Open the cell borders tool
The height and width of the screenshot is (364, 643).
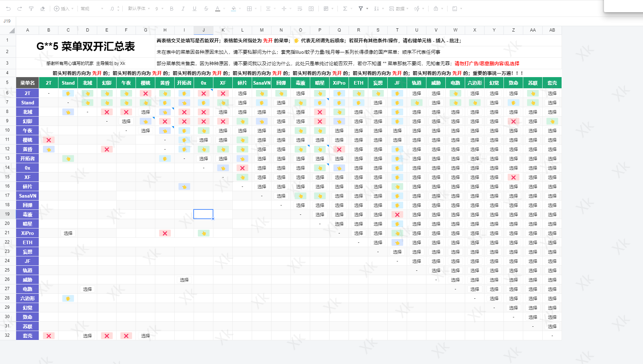[x=250, y=9]
